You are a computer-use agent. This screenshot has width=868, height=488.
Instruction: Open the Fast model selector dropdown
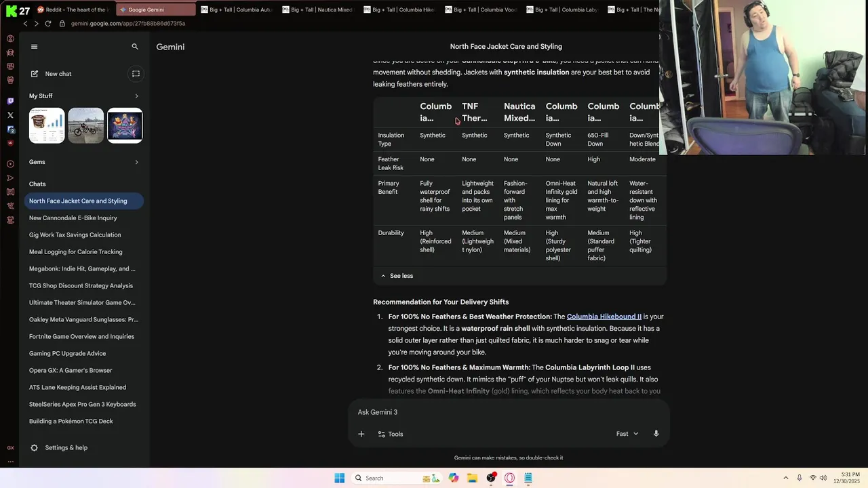tap(627, 434)
